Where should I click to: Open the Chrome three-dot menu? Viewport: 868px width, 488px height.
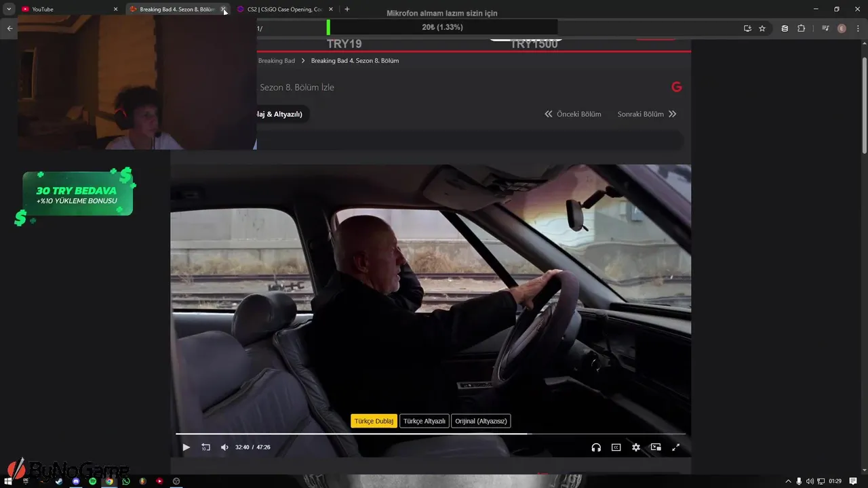(x=858, y=28)
